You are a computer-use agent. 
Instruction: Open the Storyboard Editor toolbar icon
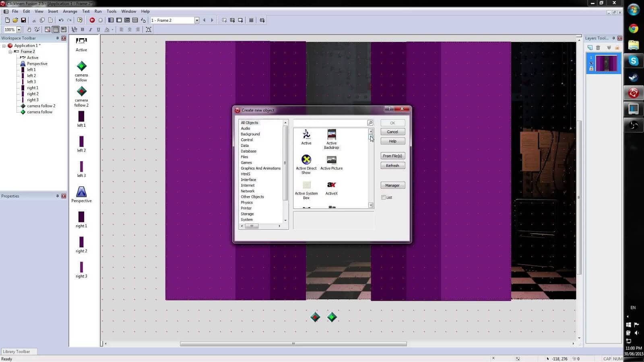(111, 20)
